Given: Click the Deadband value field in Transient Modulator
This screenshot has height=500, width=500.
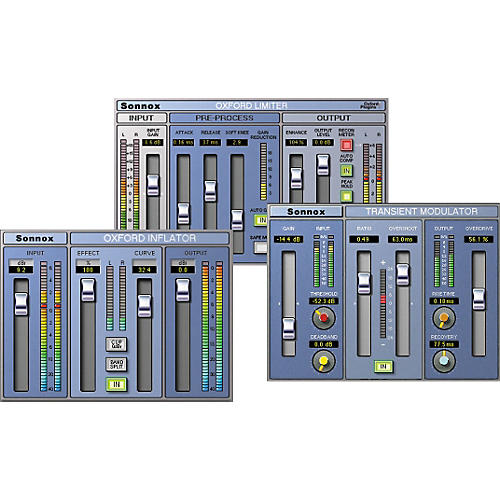Looking at the screenshot, I should (x=323, y=344).
